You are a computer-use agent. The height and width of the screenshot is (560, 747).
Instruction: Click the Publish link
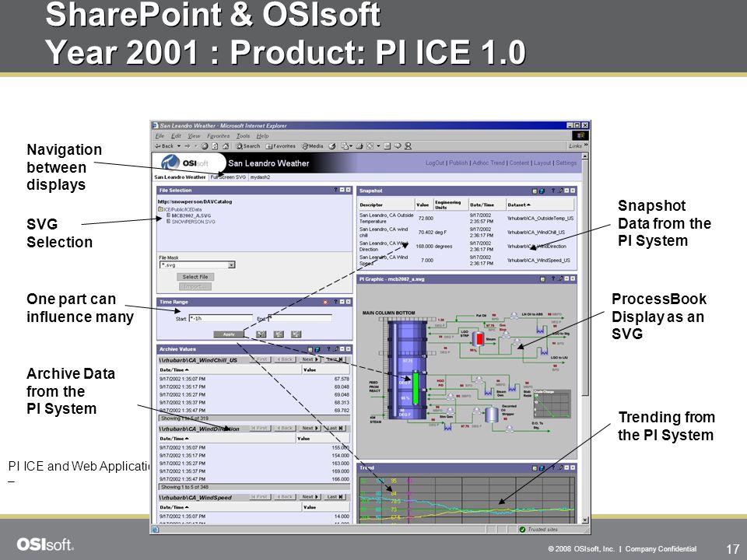point(458,163)
